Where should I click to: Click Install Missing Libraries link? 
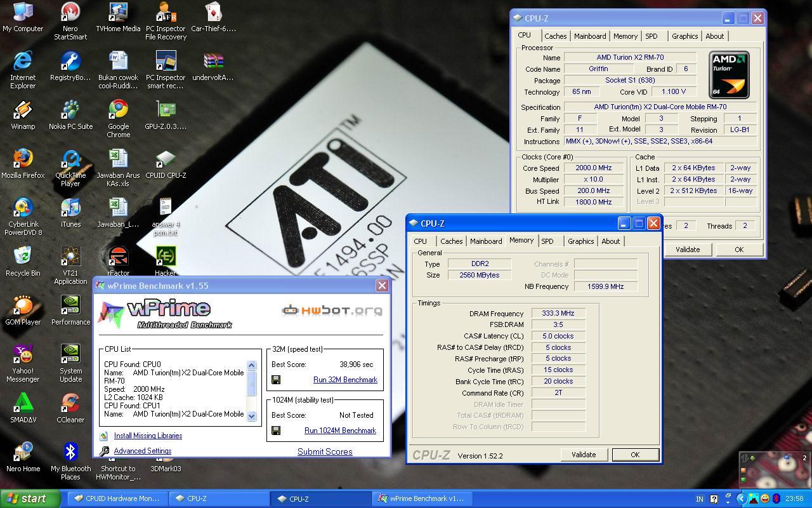coord(148,436)
